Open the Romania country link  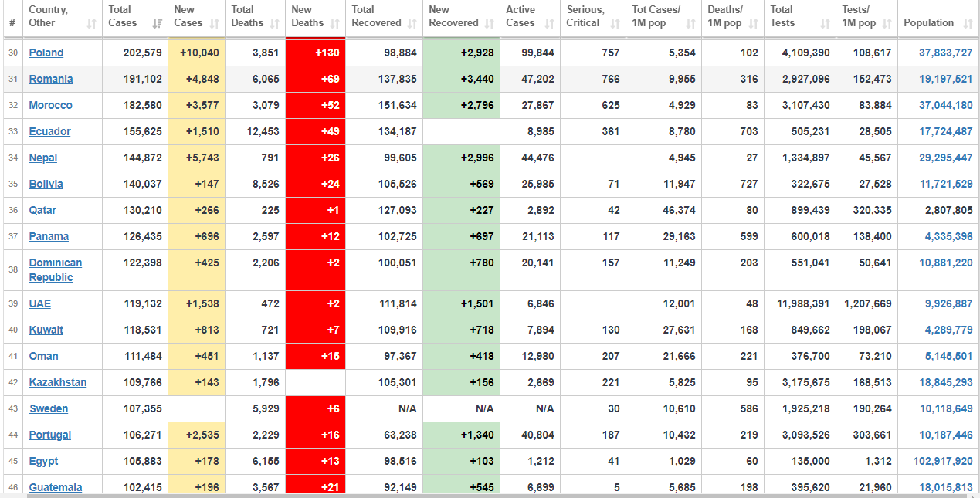[x=51, y=79]
